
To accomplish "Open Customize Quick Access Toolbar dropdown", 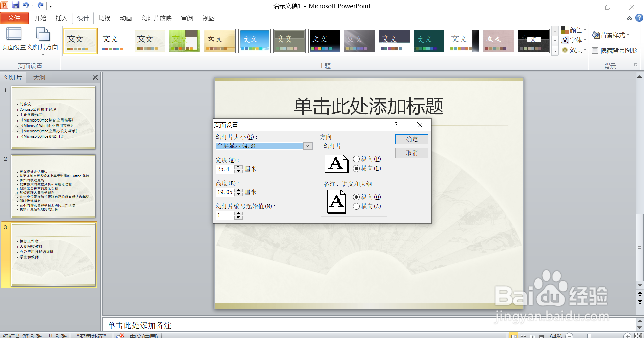I will [50, 6].
